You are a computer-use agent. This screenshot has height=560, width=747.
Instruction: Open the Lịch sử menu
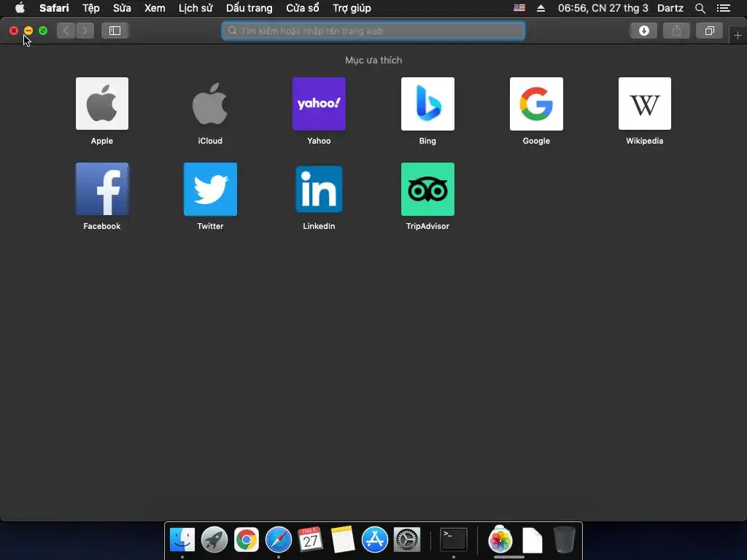(x=196, y=8)
